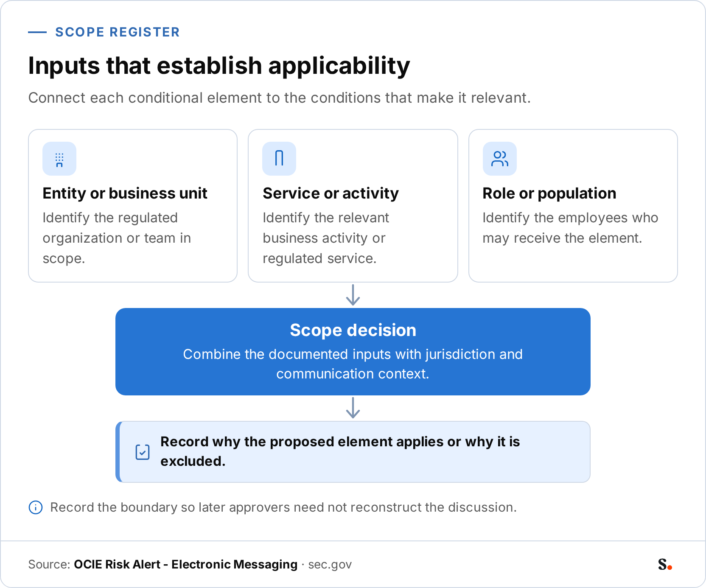Click the sec.gov source text
This screenshot has height=588, width=706.
[x=330, y=565]
